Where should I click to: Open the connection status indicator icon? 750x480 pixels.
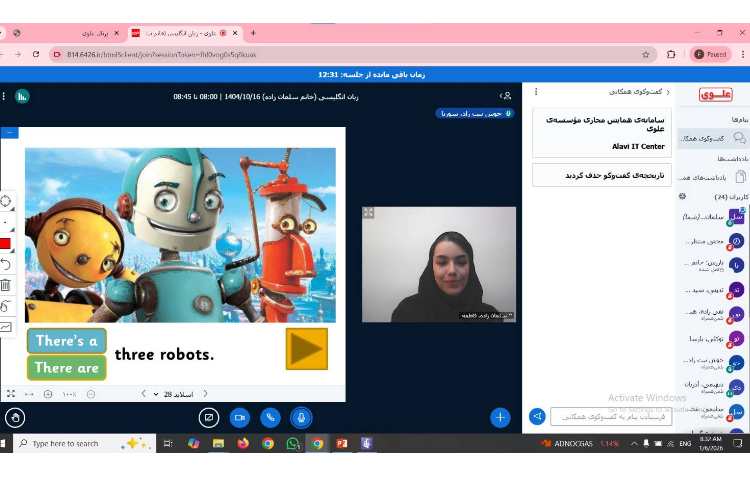click(x=22, y=96)
